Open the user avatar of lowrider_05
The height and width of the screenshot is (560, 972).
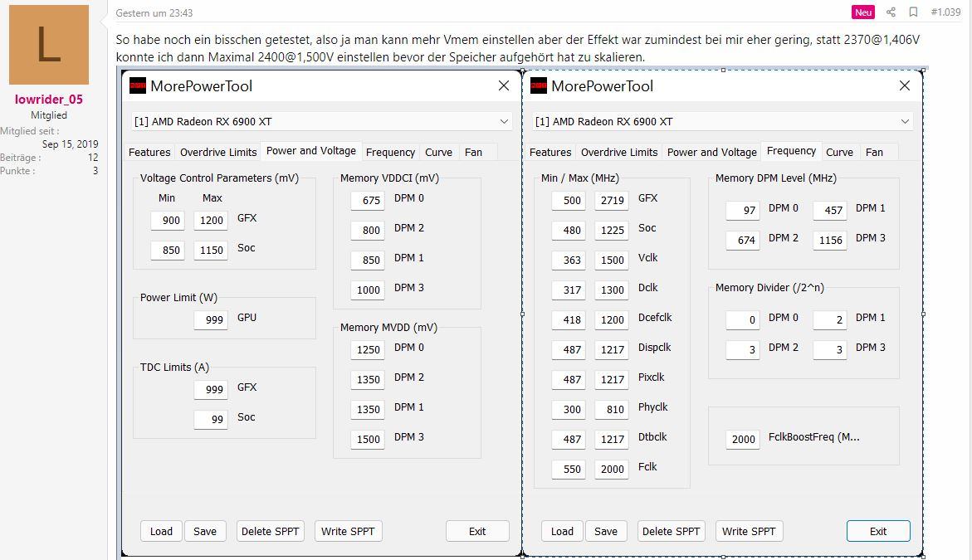(49, 45)
